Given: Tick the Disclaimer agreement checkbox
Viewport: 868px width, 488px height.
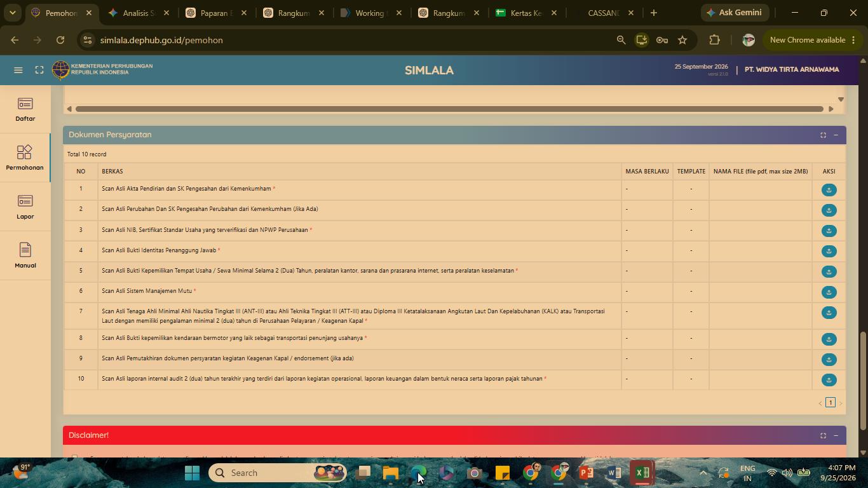Looking at the screenshot, I should (x=74, y=457).
